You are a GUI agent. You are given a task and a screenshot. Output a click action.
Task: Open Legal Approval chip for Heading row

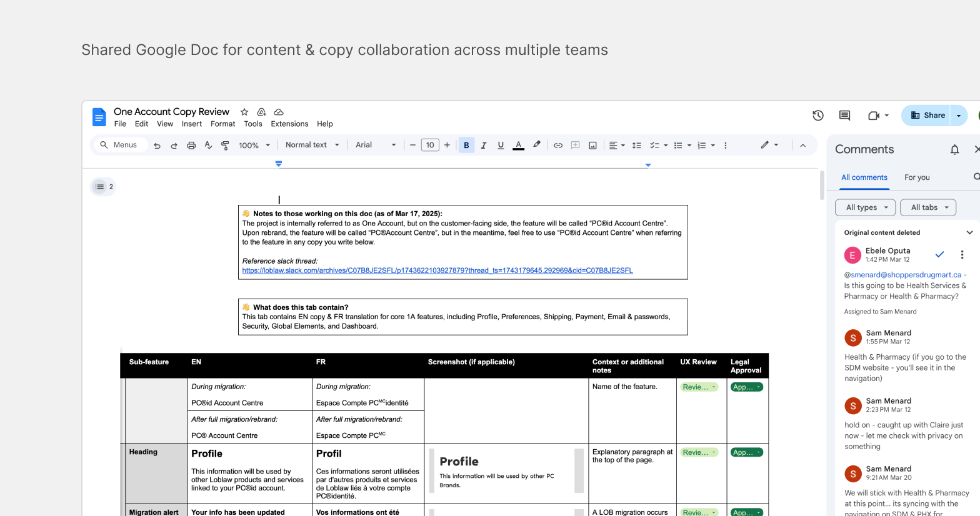click(x=747, y=452)
